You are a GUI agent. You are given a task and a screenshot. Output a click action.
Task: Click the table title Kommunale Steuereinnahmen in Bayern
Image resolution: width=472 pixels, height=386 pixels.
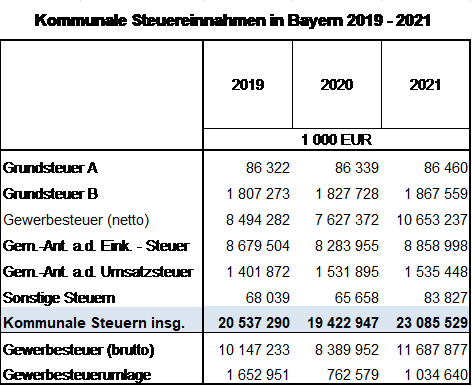[232, 21]
